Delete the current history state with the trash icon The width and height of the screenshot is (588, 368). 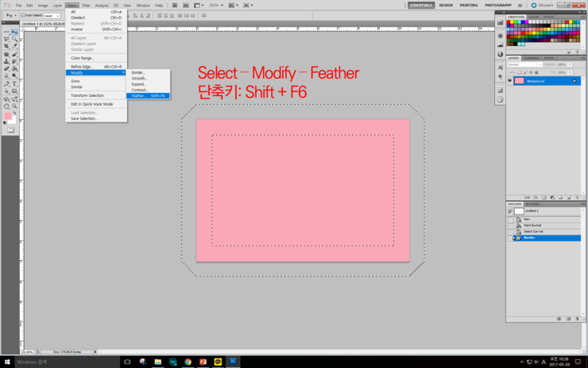pos(577,319)
